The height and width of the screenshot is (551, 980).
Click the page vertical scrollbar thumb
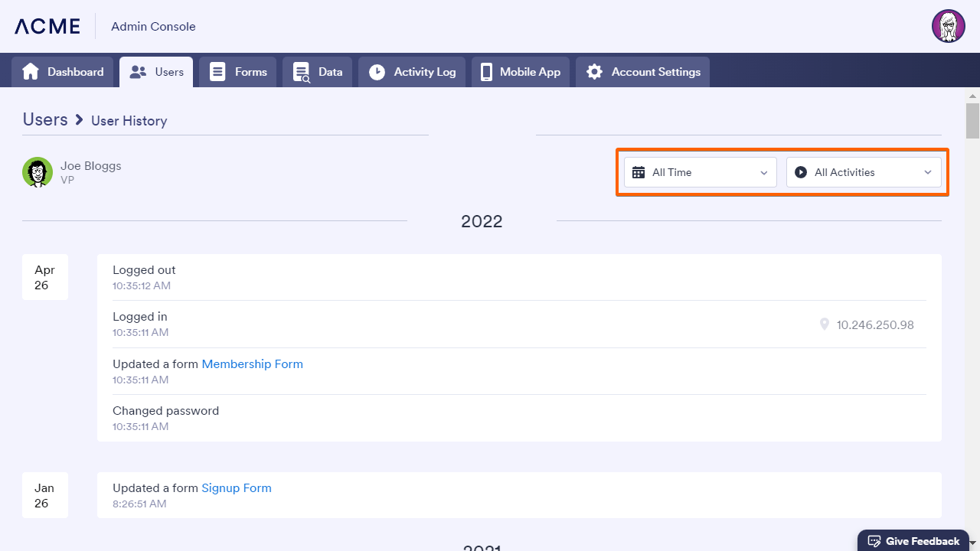[972, 121]
